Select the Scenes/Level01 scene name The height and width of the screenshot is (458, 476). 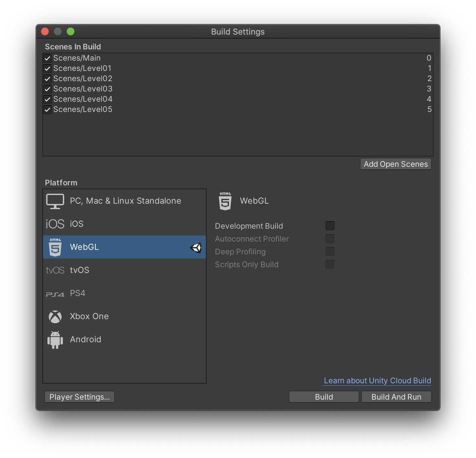(82, 68)
